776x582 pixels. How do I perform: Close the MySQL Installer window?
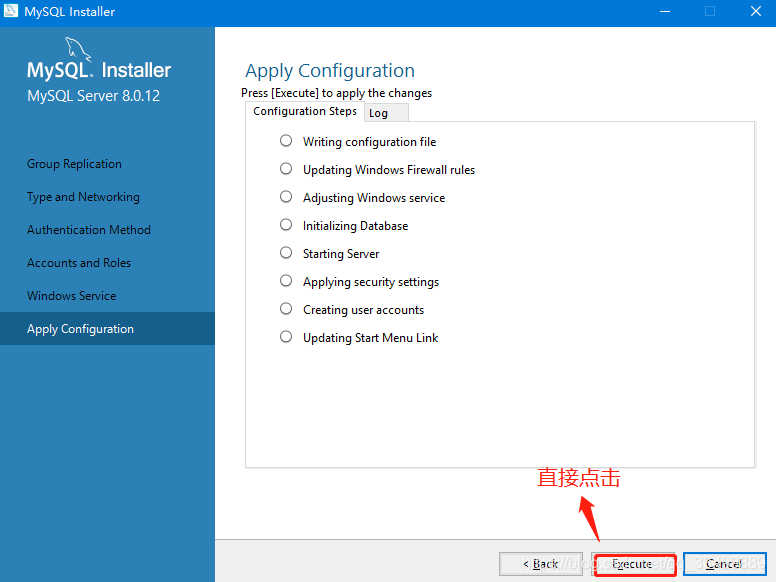[x=756, y=11]
